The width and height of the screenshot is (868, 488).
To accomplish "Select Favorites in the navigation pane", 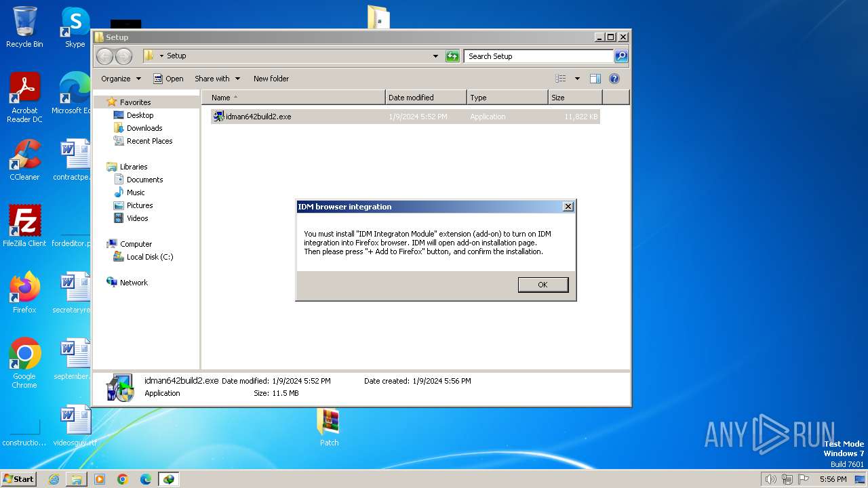I will pyautogui.click(x=135, y=102).
